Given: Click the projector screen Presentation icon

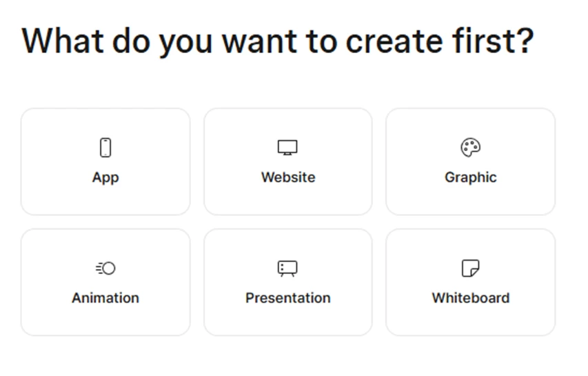Looking at the screenshot, I should (x=287, y=268).
